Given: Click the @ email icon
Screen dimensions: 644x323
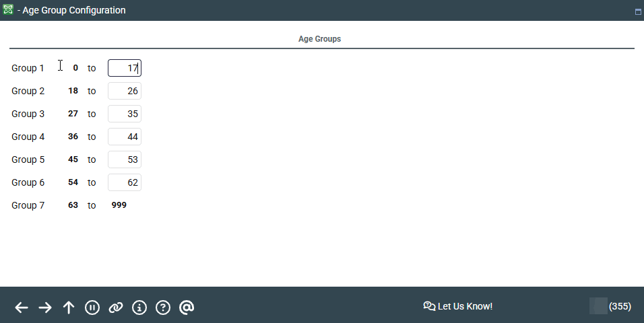Looking at the screenshot, I should [x=187, y=308].
